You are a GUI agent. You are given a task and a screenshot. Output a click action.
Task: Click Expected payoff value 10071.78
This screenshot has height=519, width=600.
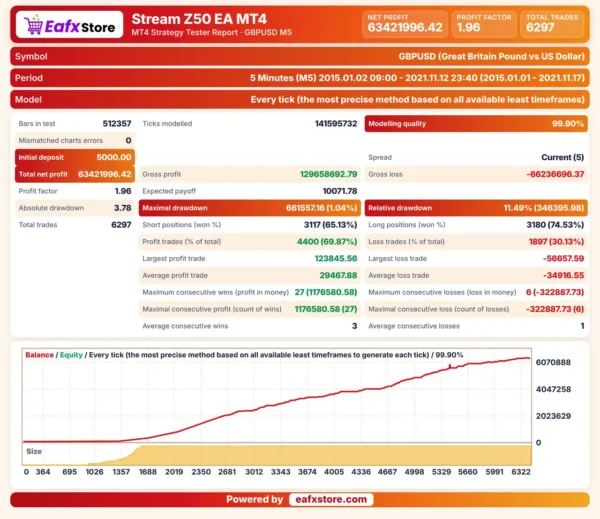[340, 191]
